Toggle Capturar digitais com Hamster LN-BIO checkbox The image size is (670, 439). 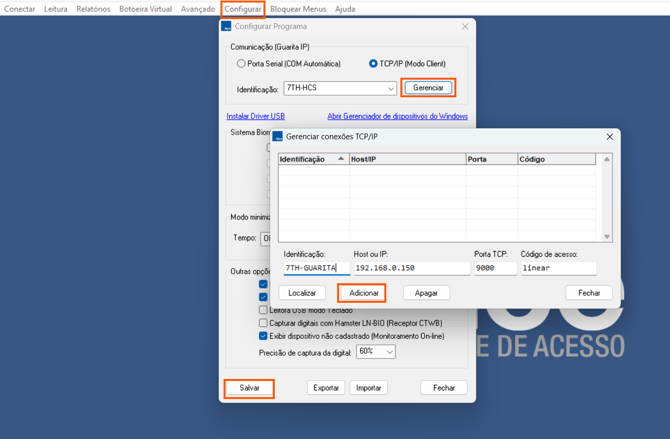pyautogui.click(x=263, y=323)
